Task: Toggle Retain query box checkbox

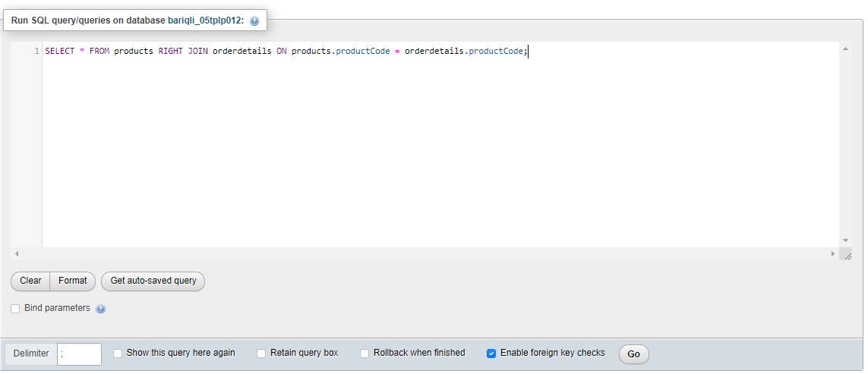Action: (x=261, y=354)
